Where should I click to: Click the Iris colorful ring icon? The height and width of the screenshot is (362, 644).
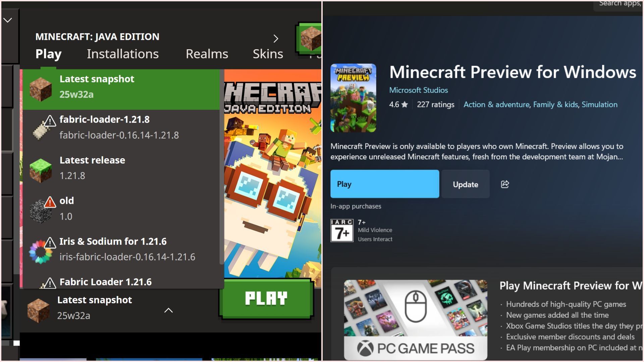pos(40,252)
